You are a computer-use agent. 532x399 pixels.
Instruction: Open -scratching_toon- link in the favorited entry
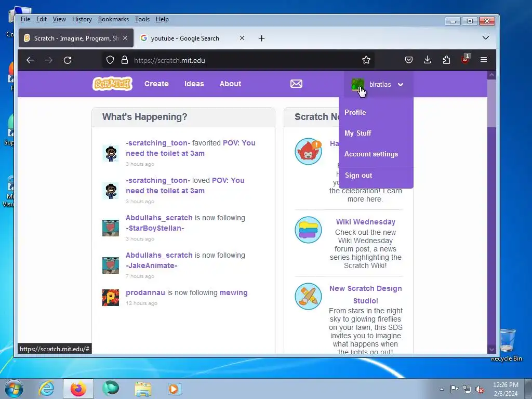point(158,143)
